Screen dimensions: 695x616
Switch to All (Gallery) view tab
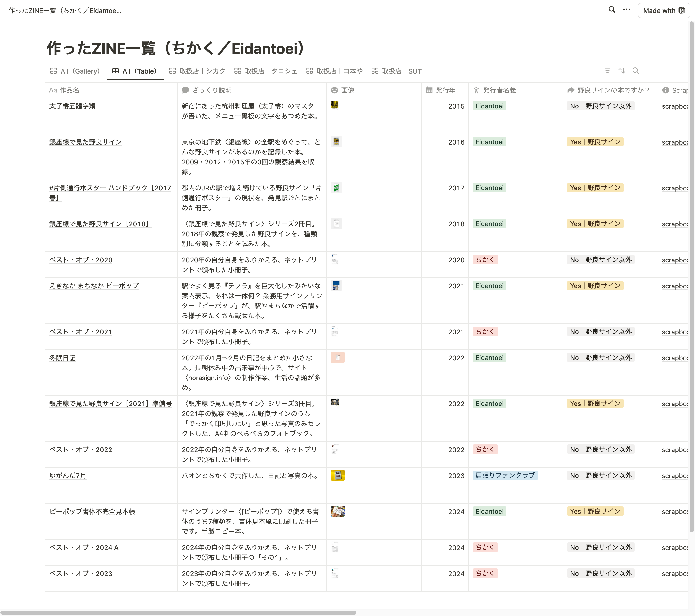[75, 71]
